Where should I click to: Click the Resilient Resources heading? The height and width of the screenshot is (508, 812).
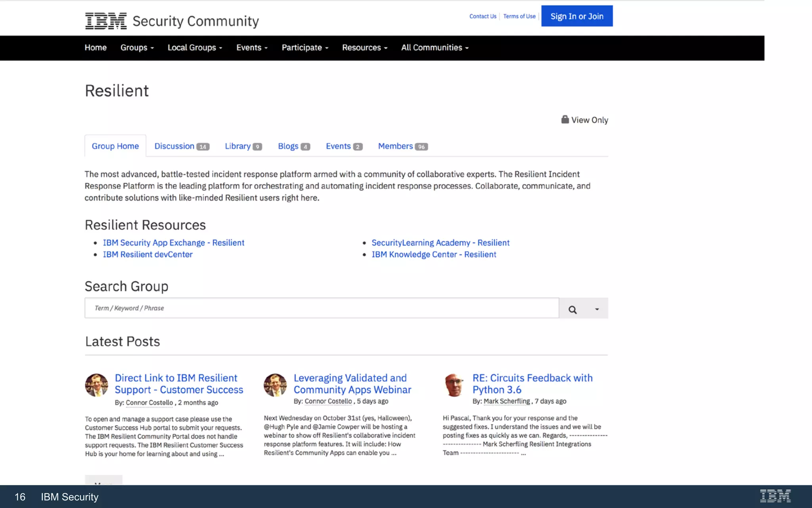[x=145, y=225]
